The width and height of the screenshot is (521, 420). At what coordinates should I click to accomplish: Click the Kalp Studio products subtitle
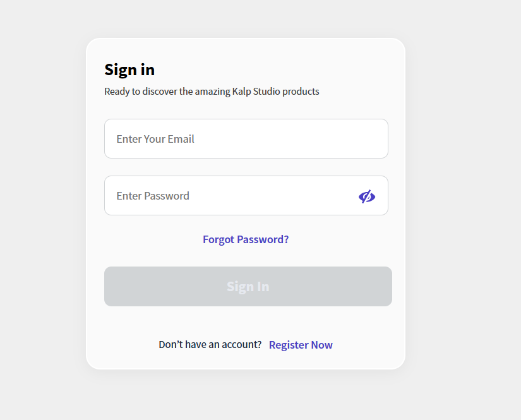pos(212,92)
